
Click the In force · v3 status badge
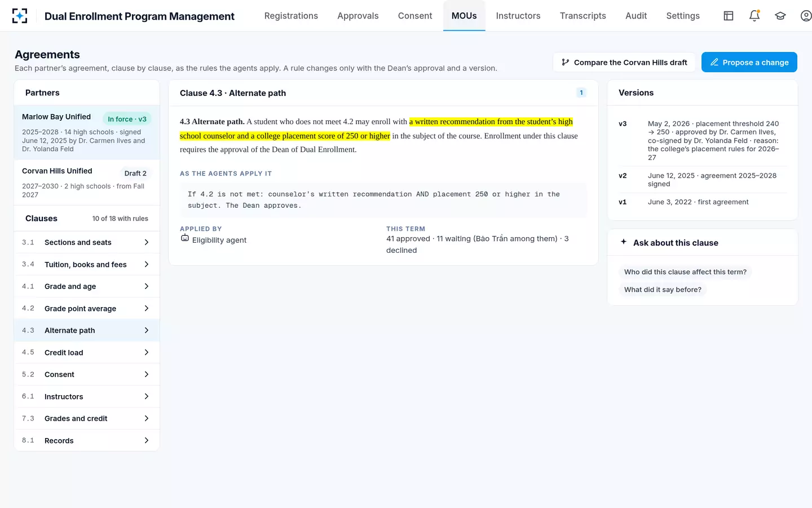coord(127,119)
